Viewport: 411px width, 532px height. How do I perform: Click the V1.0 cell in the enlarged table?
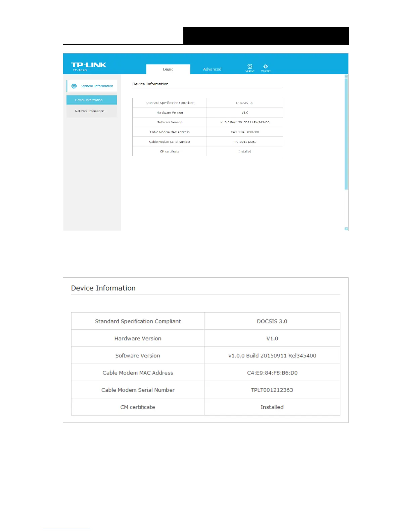point(272,339)
